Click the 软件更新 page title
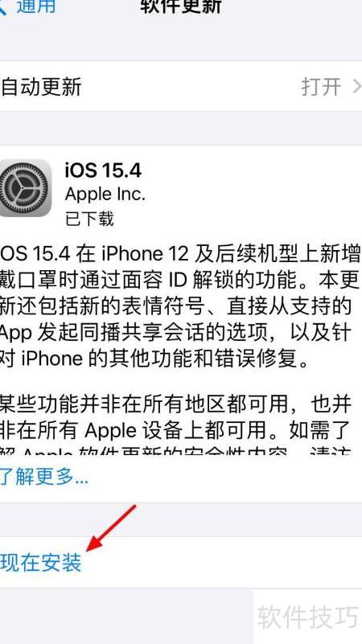 pyautogui.click(x=181, y=6)
